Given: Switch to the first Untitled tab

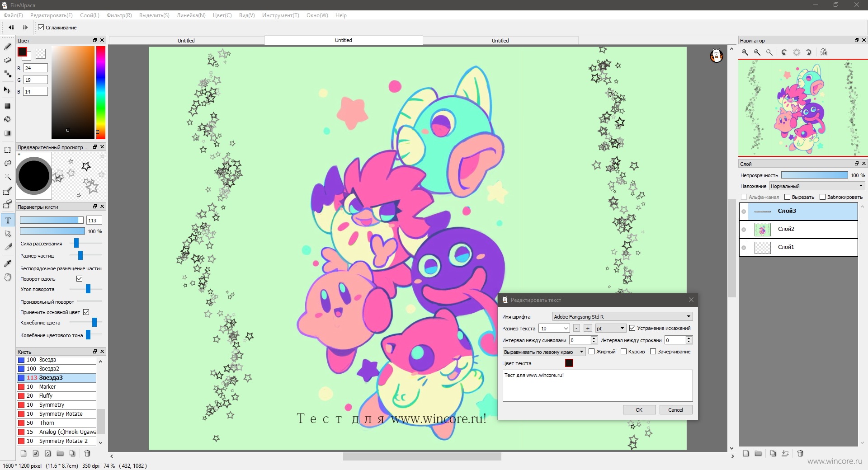Looking at the screenshot, I should [186, 41].
